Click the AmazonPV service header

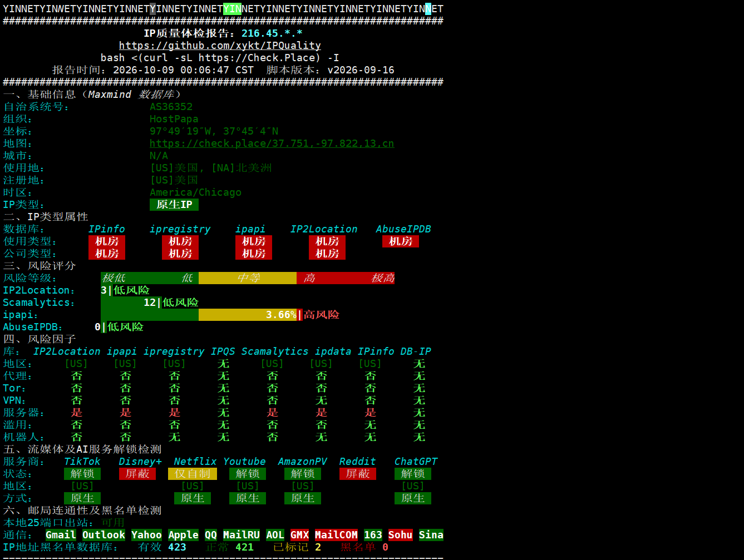(303, 462)
